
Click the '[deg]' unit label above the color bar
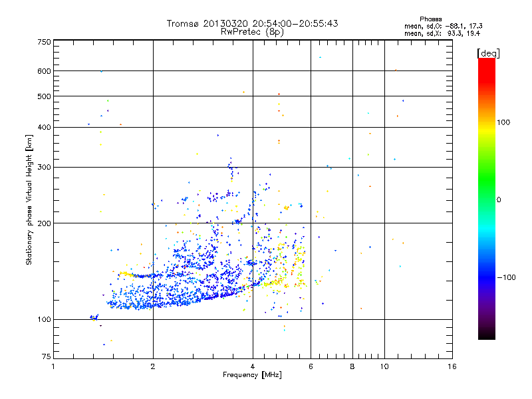tap(488, 53)
